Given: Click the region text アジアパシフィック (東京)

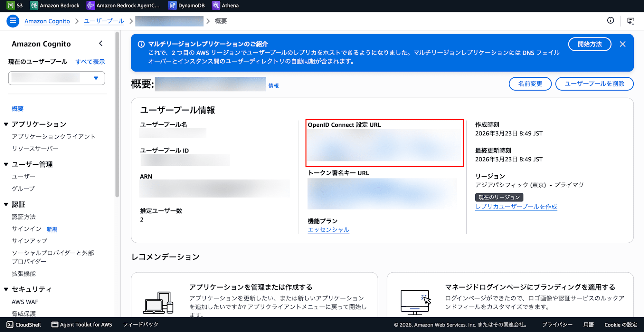Looking at the screenshot, I should [x=511, y=185].
